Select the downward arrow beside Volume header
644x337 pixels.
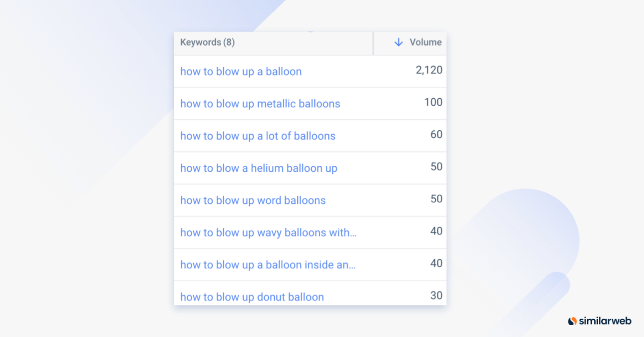[398, 42]
